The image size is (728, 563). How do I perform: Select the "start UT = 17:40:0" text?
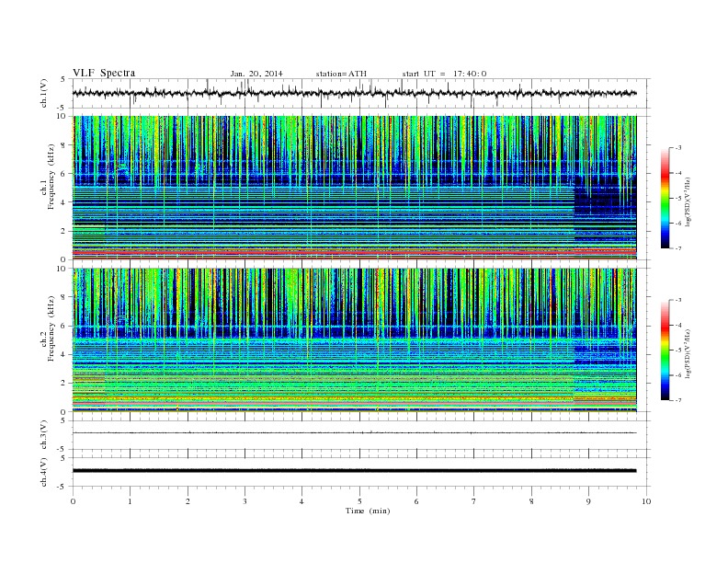[x=444, y=74]
